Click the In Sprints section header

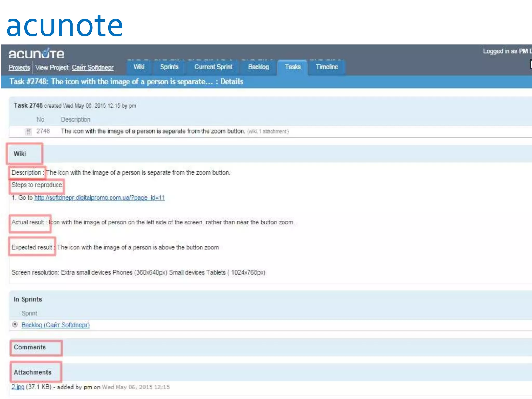[28, 299]
